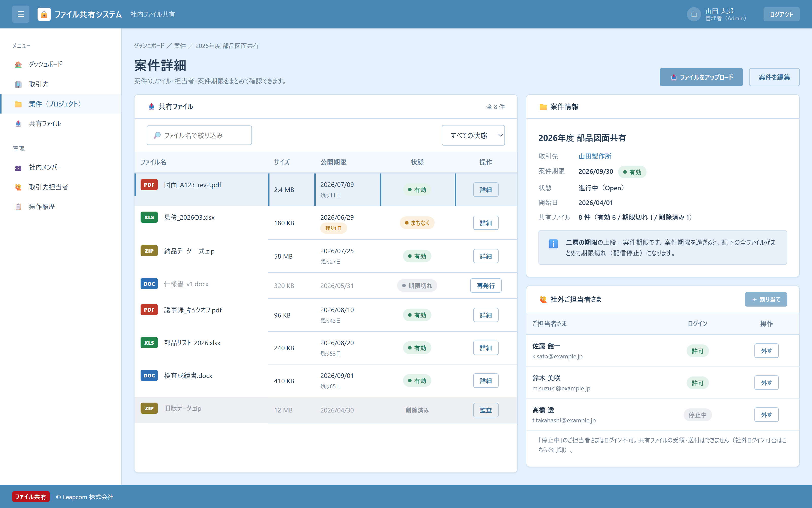Viewport: 812px width, 508px height.
Task: Click the 取引先 building icon in the sidebar
Action: tap(18, 84)
